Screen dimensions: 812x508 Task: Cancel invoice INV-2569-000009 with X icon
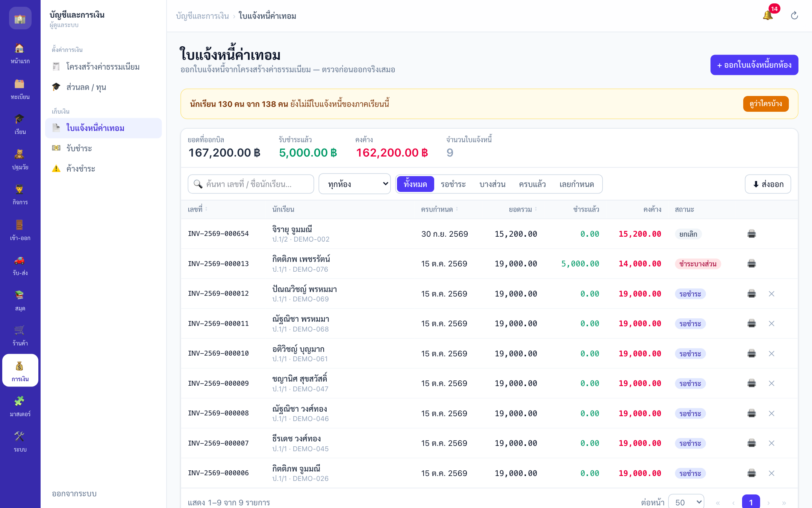(x=771, y=383)
